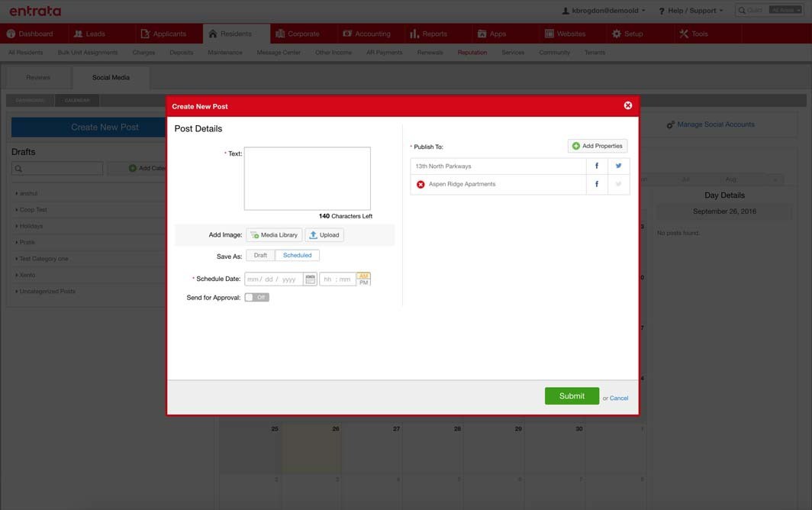
Task: Select the Leads module icon
Action: tap(74, 31)
